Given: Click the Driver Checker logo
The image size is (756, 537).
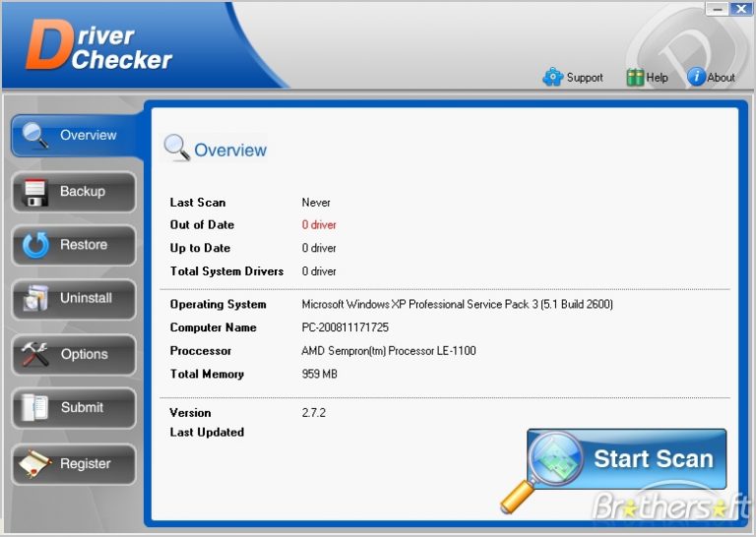Looking at the screenshot, I should click(98, 46).
